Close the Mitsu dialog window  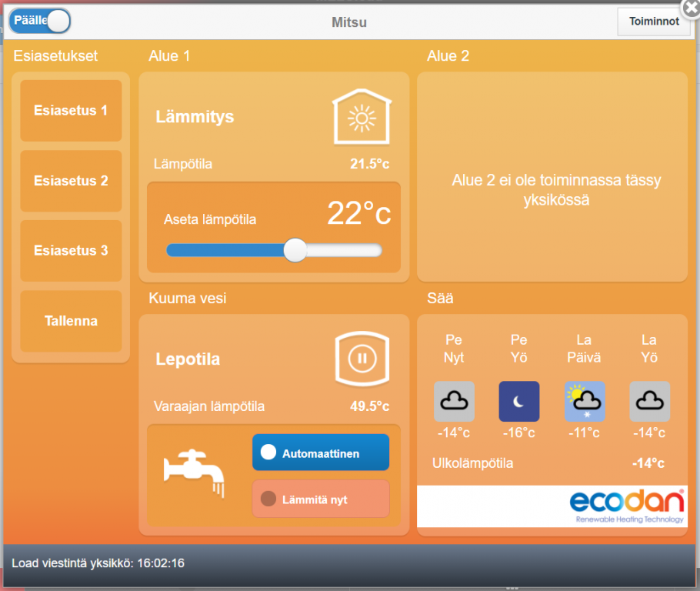tap(690, 7)
